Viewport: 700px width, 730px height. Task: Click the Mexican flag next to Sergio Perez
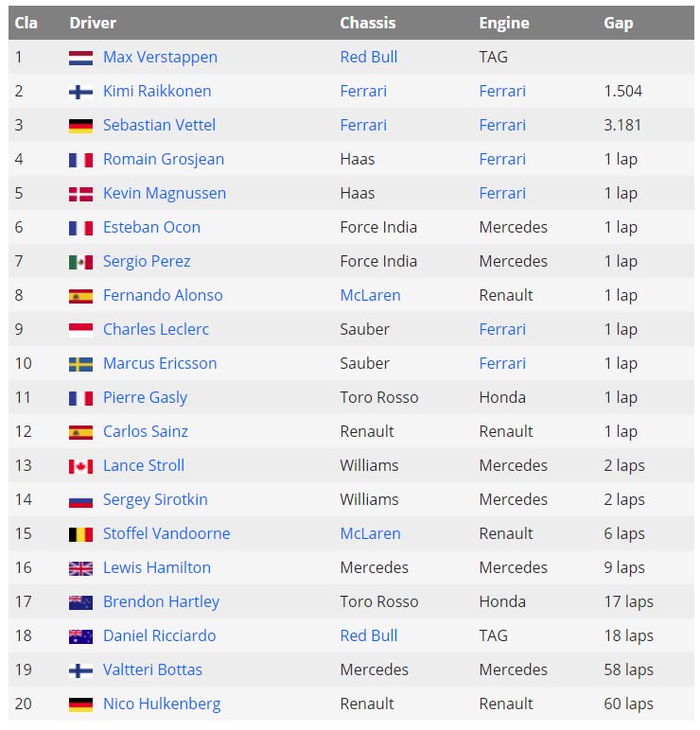pos(80,262)
